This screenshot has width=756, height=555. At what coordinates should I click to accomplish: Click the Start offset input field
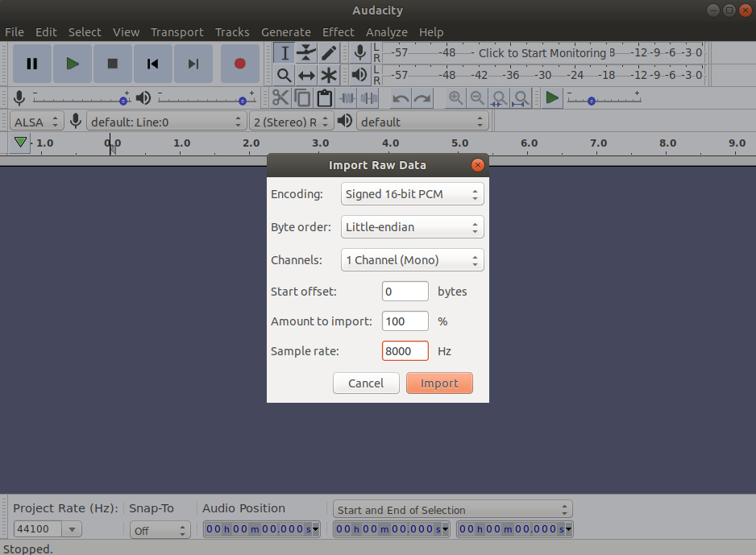(405, 292)
